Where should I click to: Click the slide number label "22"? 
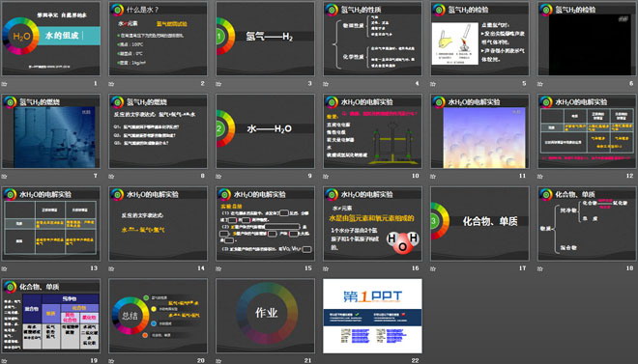tap(415, 360)
